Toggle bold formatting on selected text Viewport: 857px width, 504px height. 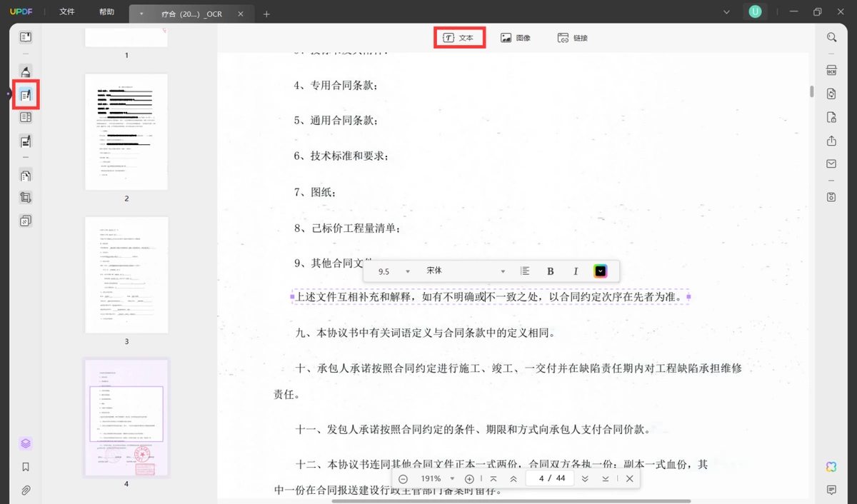[x=551, y=271]
